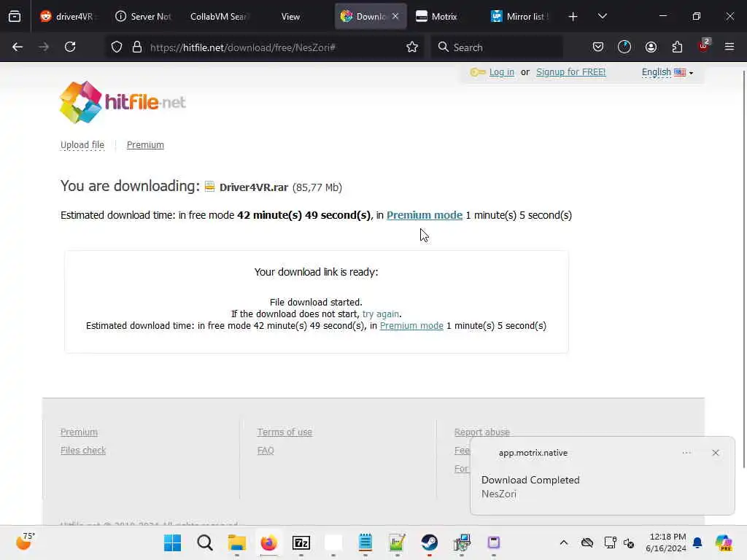This screenshot has height=560, width=747.
Task: Click the Download Completed notification text
Action: [530, 480]
